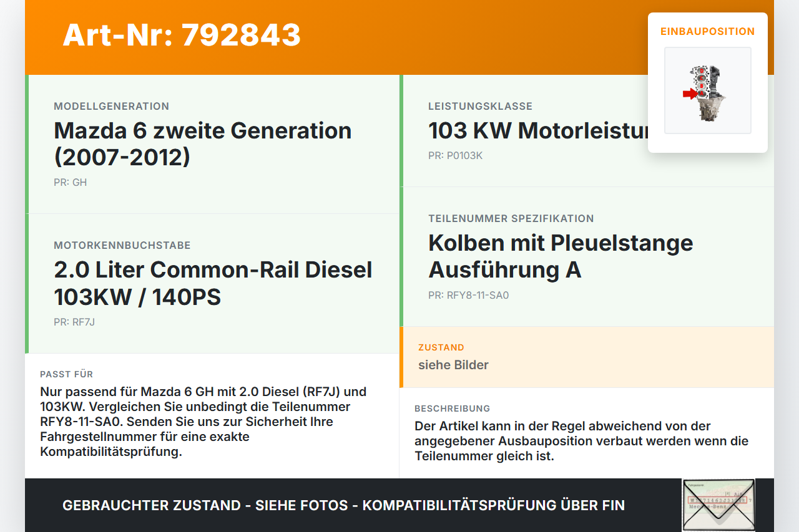Open the engine installation position image

pyautogui.click(x=708, y=90)
